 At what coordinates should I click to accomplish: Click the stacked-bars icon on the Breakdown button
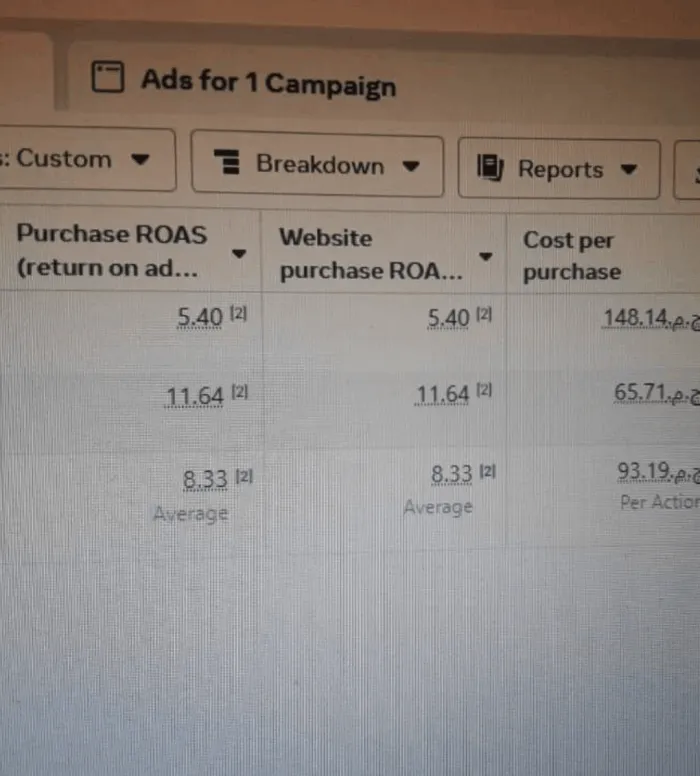click(x=229, y=163)
